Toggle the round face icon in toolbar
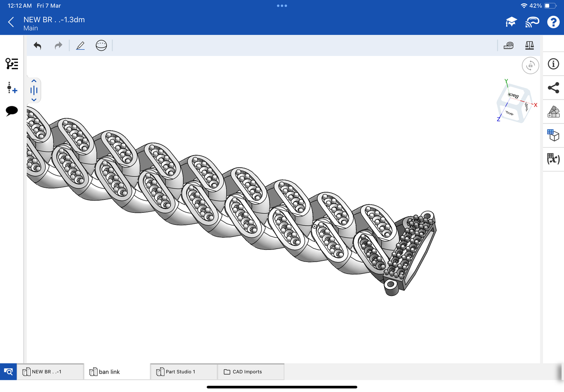Image resolution: width=564 pixels, height=392 pixels. [101, 46]
